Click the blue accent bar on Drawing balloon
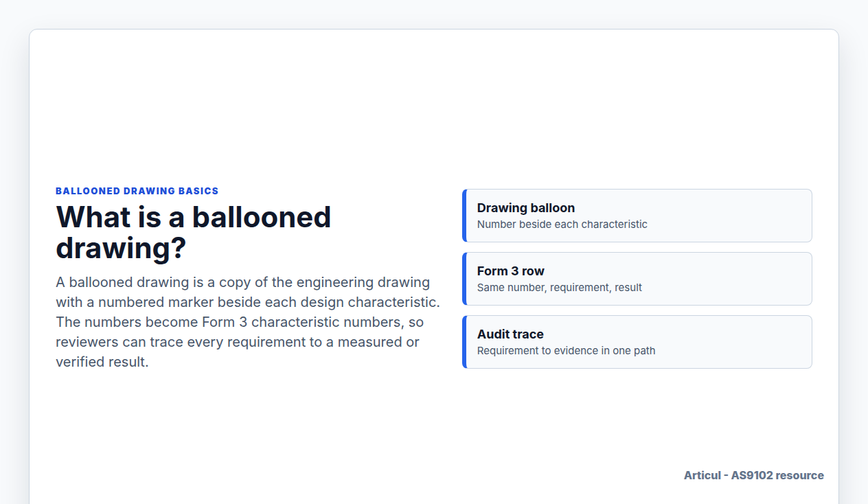 pyautogui.click(x=464, y=216)
